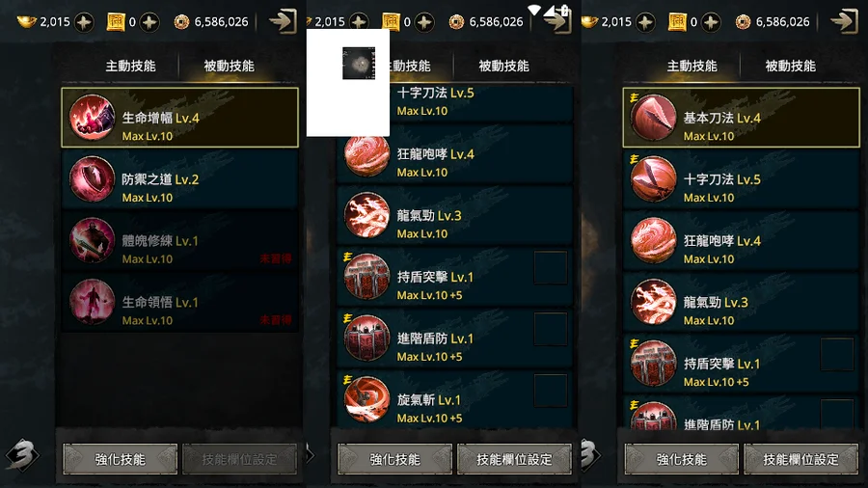The width and height of the screenshot is (868, 488).
Task: Select the 旋氣斬 whirlwind slash skill icon
Action: (x=366, y=399)
